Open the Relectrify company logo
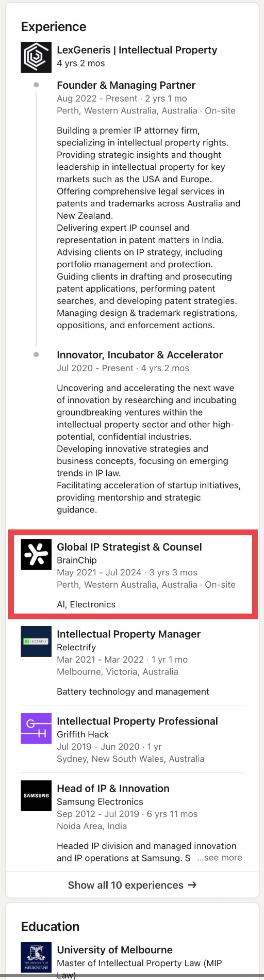Image resolution: width=264 pixels, height=980 pixels. tap(36, 641)
